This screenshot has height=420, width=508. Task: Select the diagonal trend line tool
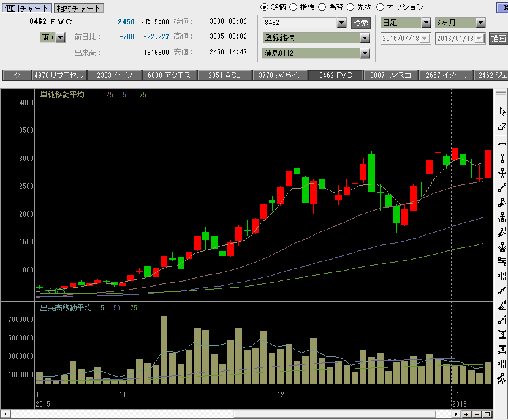(502, 188)
